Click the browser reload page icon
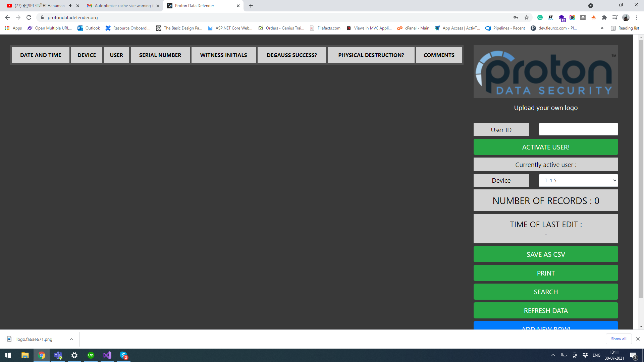 tap(29, 17)
